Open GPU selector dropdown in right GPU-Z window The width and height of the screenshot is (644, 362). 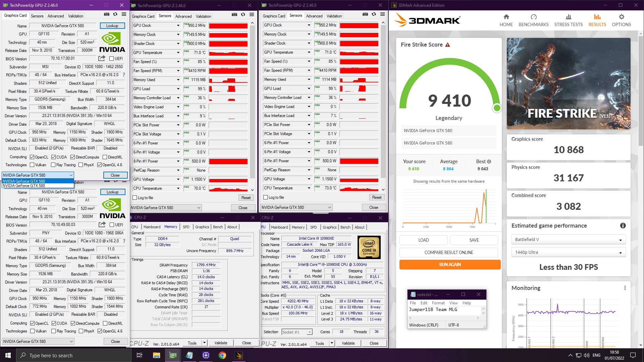point(297,207)
